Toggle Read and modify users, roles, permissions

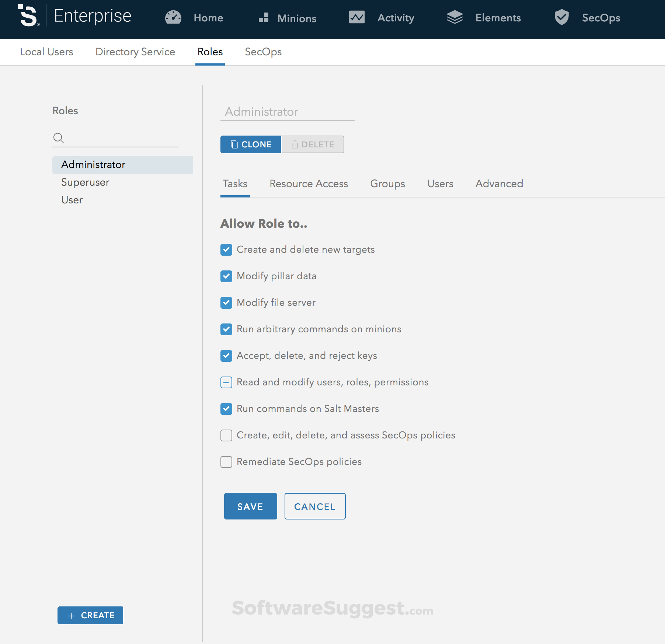226,382
